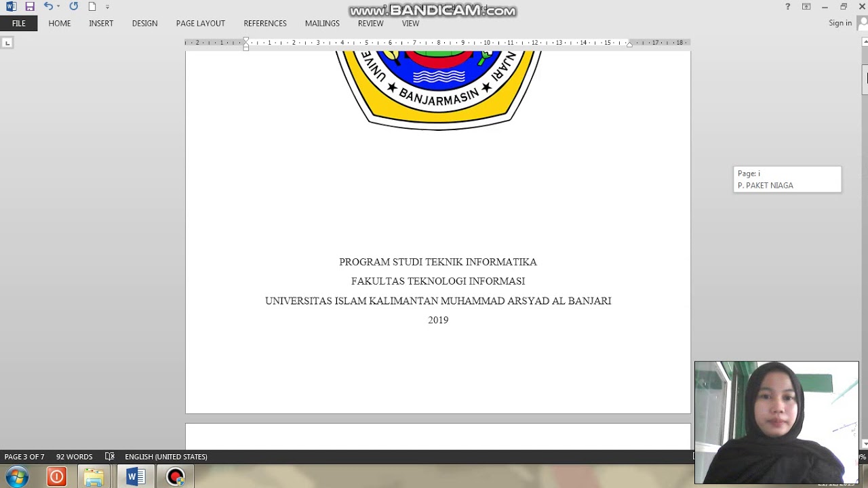Image resolution: width=868 pixels, height=488 pixels.
Task: Click the Repeat/Redo circular arrow icon
Action: click(73, 7)
